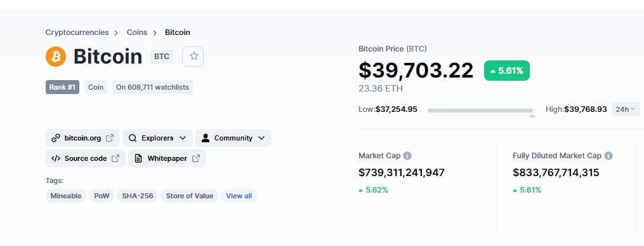
Task: Toggle the watchlist star for Bitcoin
Action: coord(193,57)
